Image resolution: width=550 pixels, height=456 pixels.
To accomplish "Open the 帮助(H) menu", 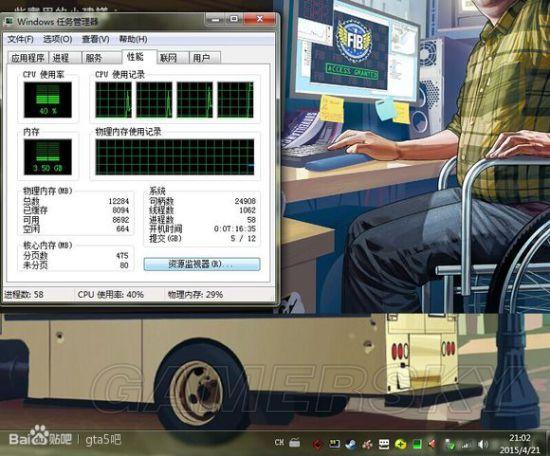I will pyautogui.click(x=133, y=39).
